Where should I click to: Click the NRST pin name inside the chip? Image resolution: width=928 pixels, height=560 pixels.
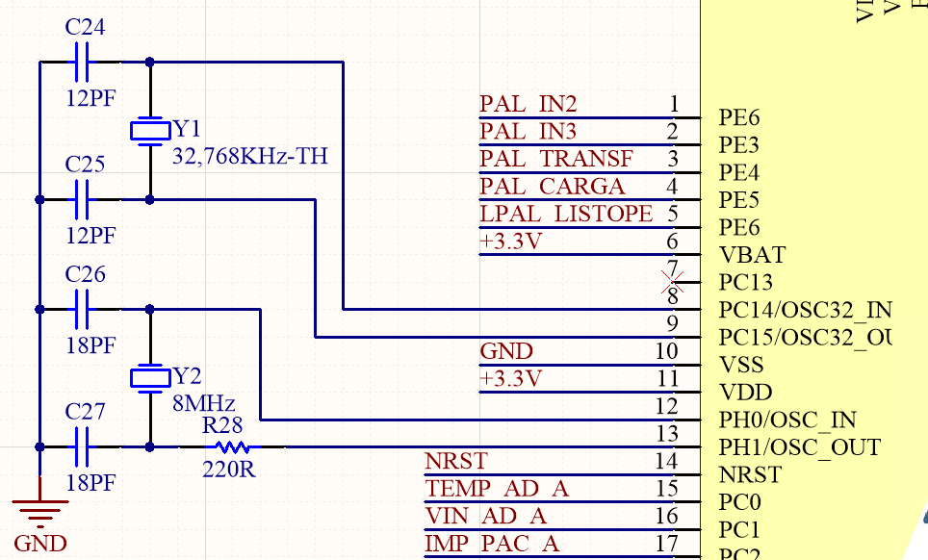coord(751,475)
